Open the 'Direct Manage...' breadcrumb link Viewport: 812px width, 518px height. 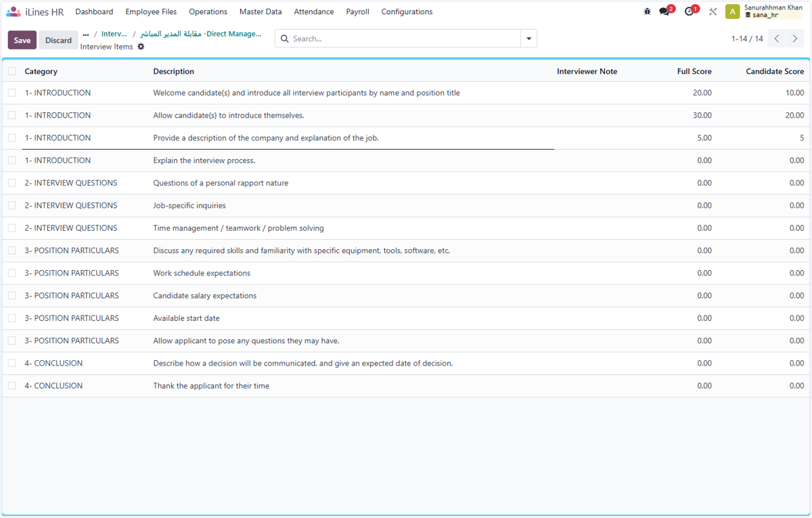coord(201,34)
